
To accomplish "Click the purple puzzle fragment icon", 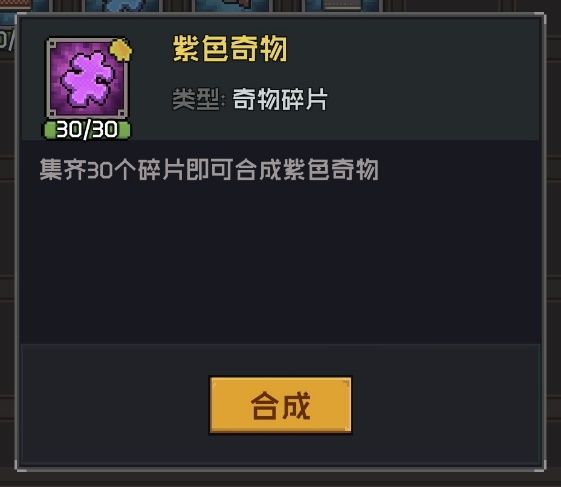I will (87, 79).
